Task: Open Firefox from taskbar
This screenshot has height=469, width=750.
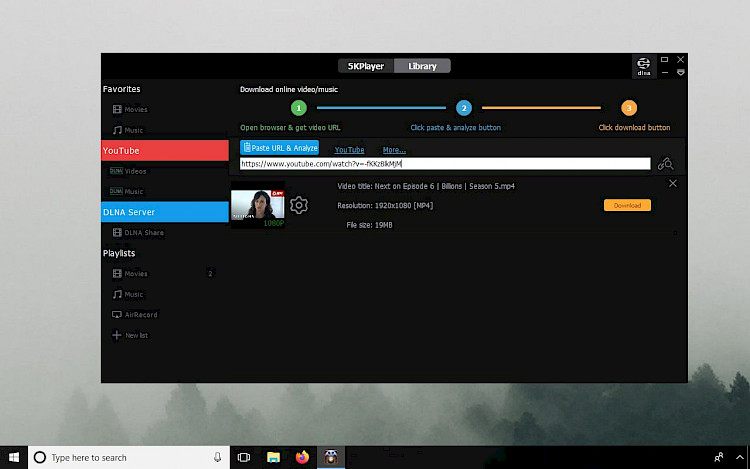Action: click(x=302, y=458)
